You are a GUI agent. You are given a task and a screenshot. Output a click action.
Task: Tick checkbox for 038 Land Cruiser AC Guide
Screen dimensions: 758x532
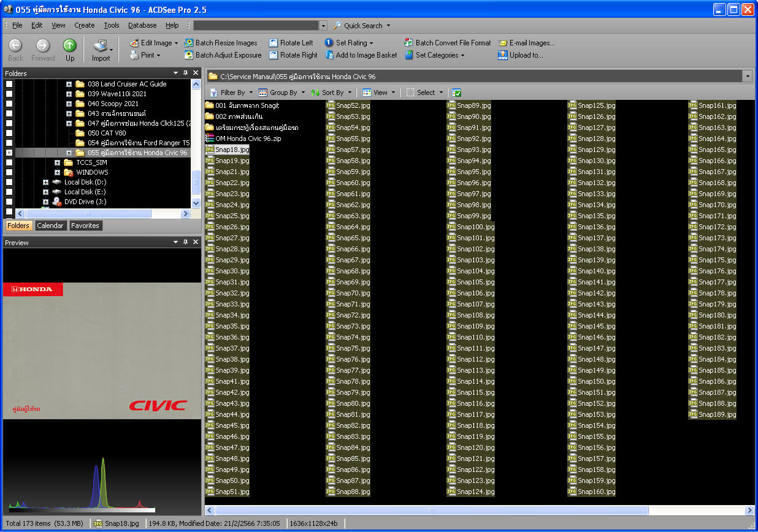pyautogui.click(x=9, y=84)
